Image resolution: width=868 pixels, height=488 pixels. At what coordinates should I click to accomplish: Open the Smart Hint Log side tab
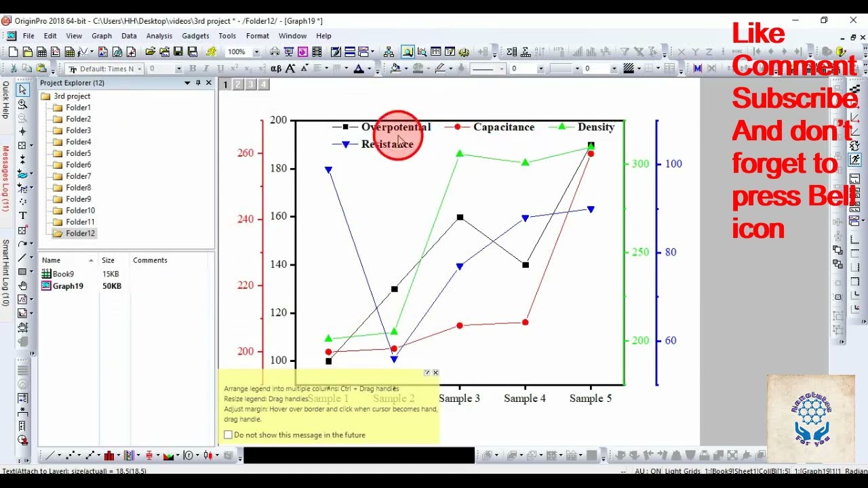pyautogui.click(x=5, y=272)
